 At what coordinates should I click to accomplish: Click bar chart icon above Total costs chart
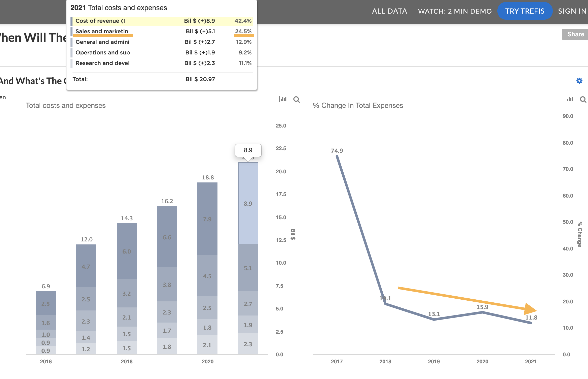(283, 99)
